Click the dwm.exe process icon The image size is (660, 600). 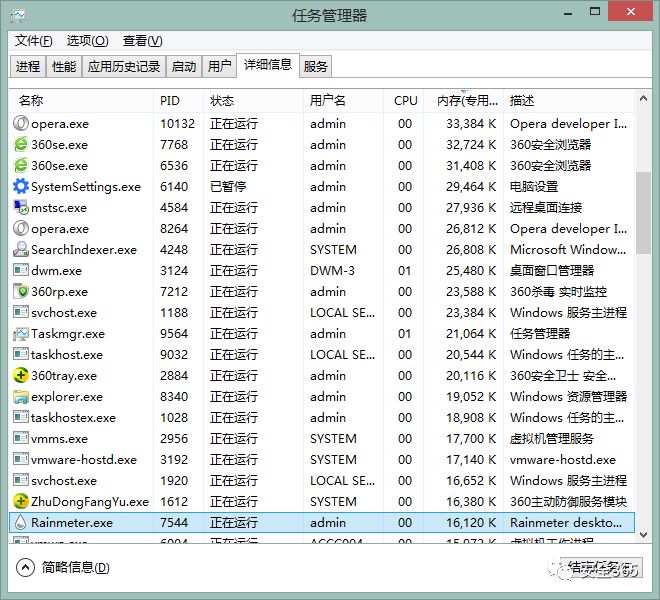click(21, 270)
